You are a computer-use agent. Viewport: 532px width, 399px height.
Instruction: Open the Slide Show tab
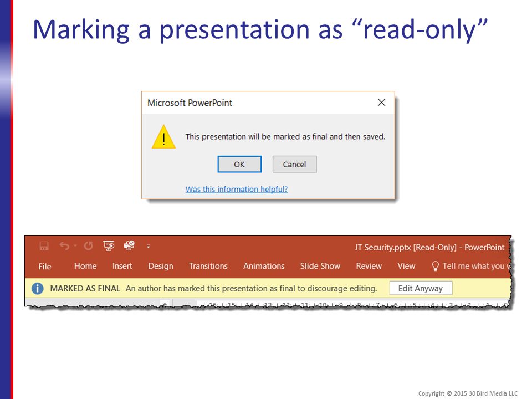pos(320,266)
